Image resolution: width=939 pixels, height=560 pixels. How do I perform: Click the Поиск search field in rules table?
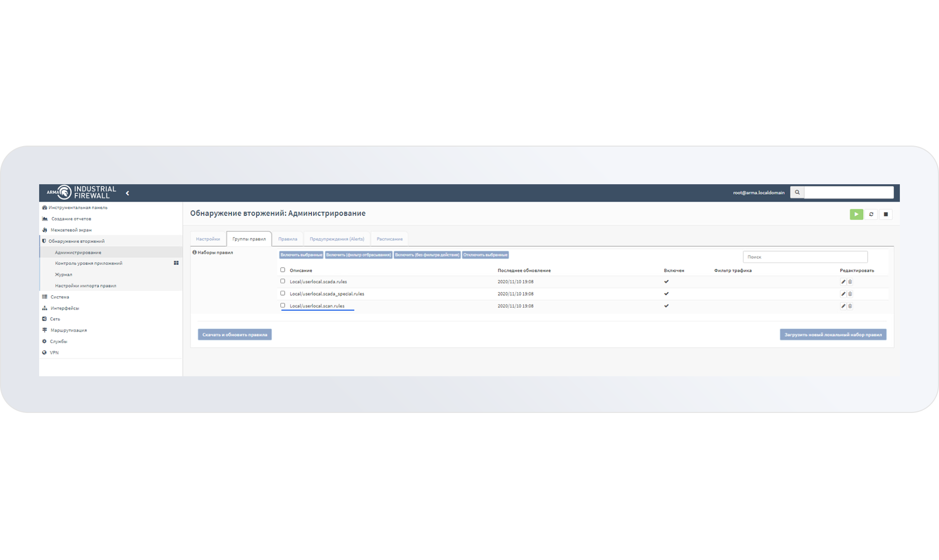point(805,257)
